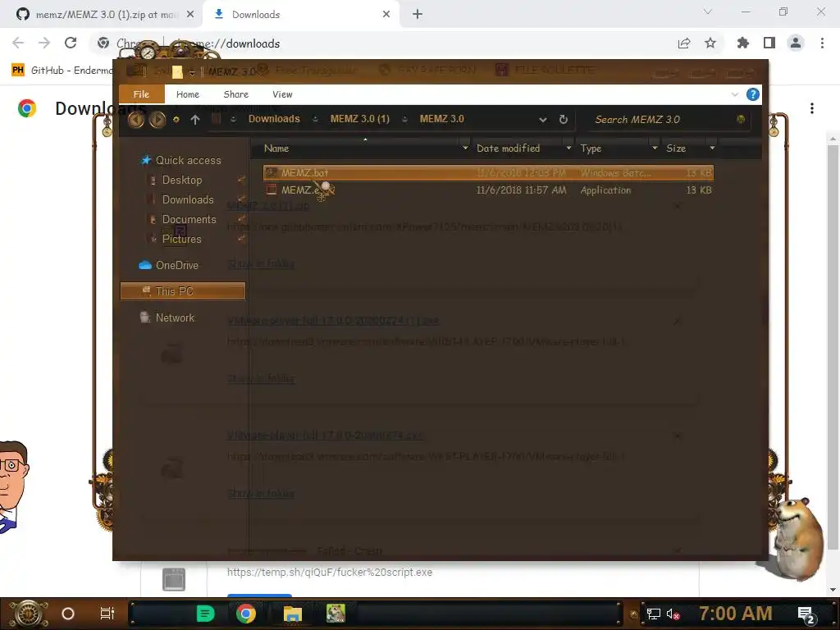
Task: Open the Type column filter dropdown
Action: pos(654,148)
